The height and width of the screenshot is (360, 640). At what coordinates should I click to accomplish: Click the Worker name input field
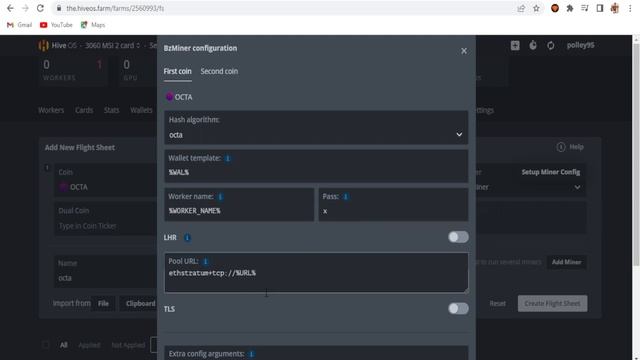[239, 204]
